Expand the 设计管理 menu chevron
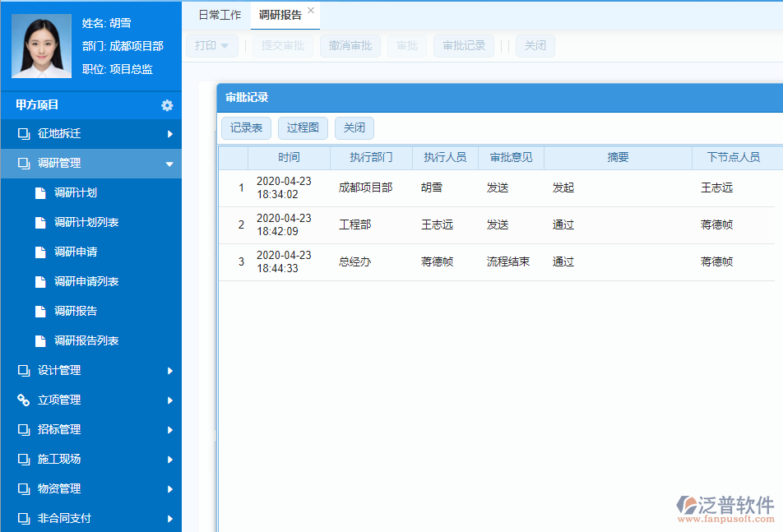This screenshot has height=532, width=783. pyautogui.click(x=169, y=370)
